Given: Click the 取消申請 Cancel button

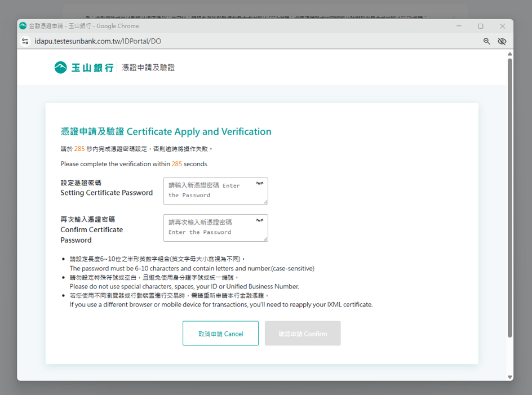Looking at the screenshot, I should 220,333.
